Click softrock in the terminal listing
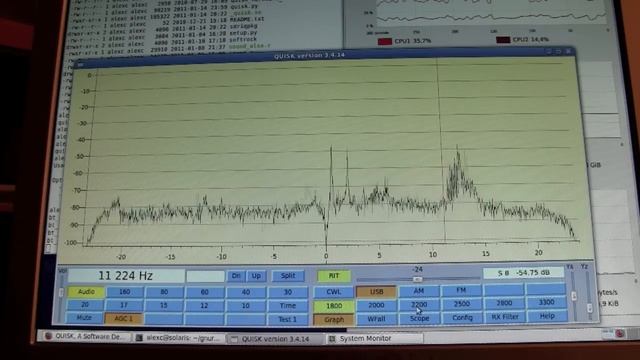Viewport: 640px width, 360px height. click(244, 40)
